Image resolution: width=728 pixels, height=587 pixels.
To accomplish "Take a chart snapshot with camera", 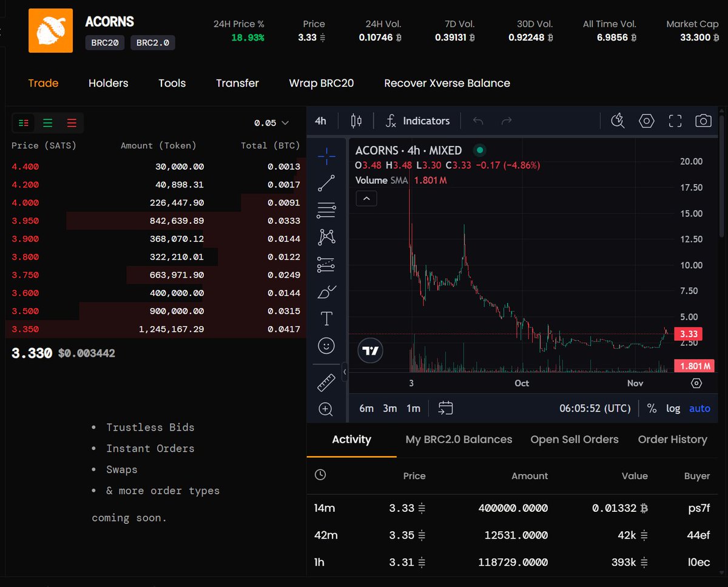I will coord(703,121).
